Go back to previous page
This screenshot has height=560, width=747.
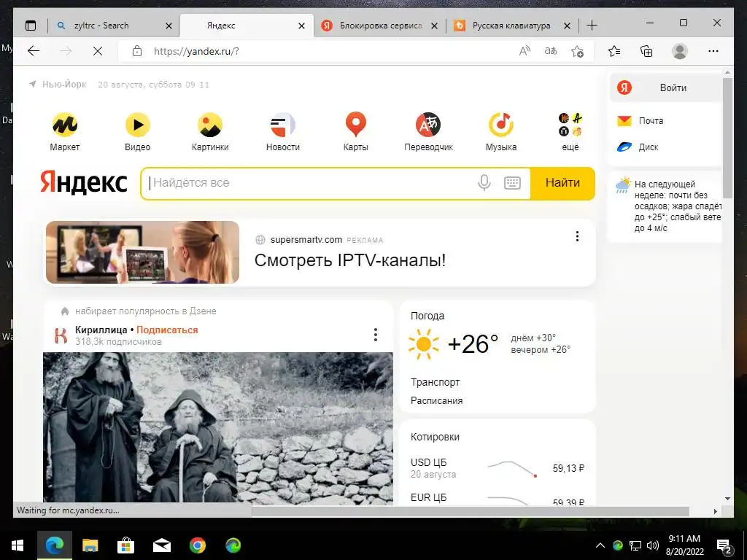tap(34, 51)
